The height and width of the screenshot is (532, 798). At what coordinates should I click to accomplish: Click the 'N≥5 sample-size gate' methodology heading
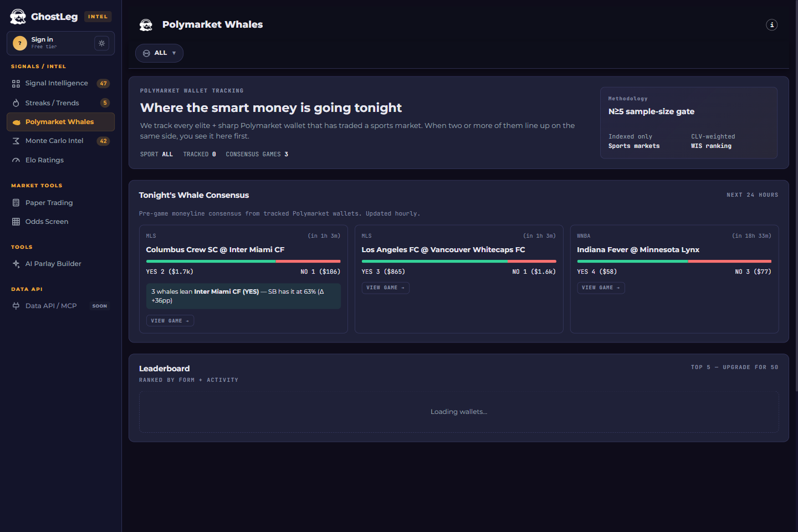(651, 111)
